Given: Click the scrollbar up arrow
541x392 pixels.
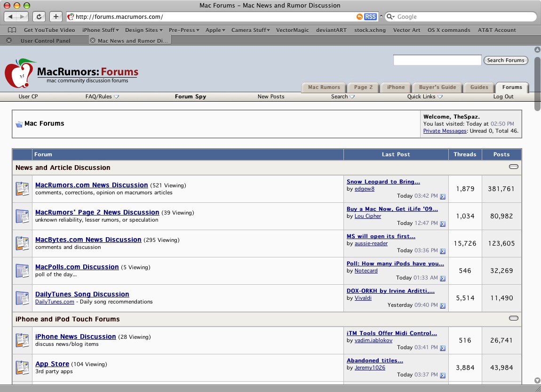Looking at the screenshot, I should (537, 50).
